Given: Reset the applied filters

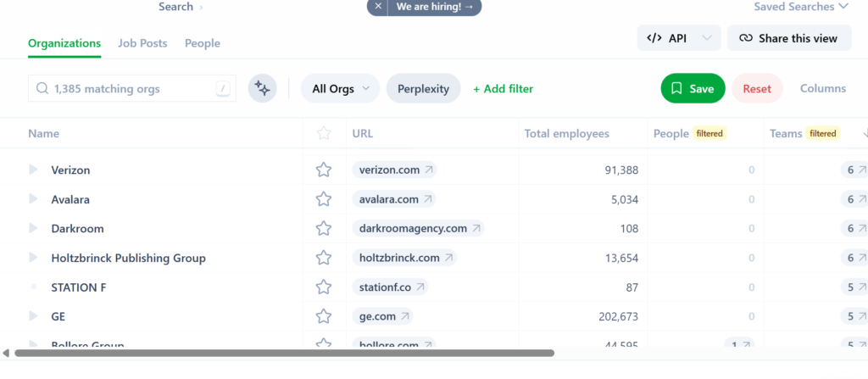Looking at the screenshot, I should 756,88.
